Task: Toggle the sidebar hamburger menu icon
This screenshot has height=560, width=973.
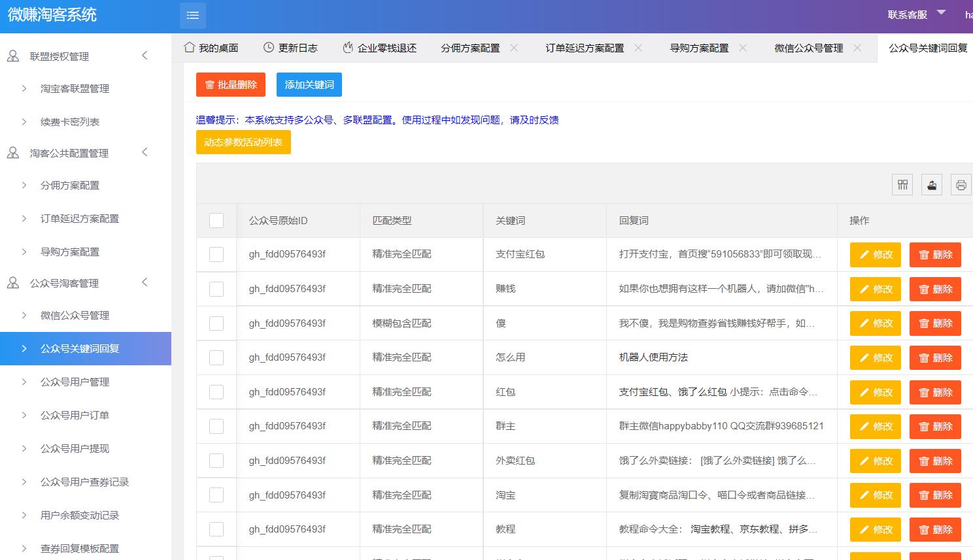Action: 193,16
